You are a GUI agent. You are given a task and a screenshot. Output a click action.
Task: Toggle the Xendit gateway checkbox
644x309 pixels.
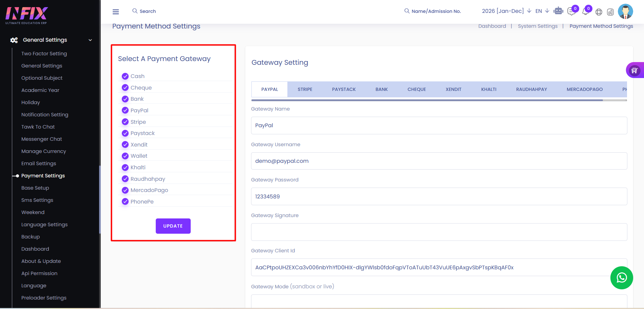coord(125,144)
